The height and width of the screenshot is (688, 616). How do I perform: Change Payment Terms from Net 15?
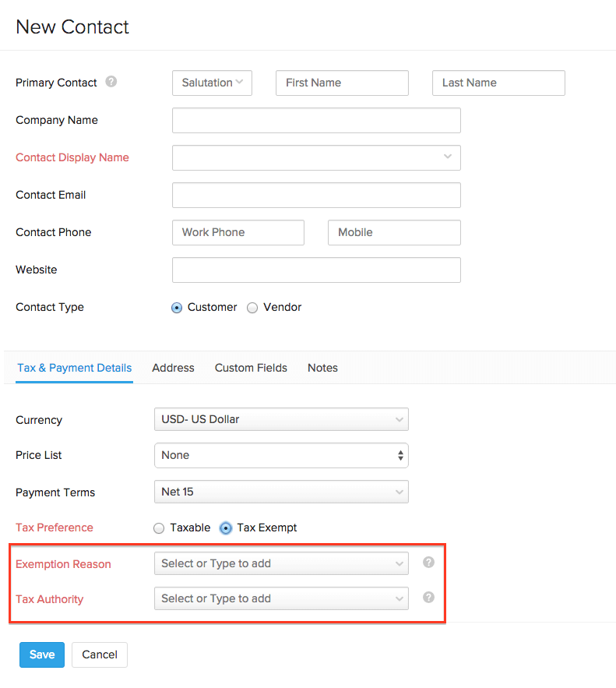281,492
